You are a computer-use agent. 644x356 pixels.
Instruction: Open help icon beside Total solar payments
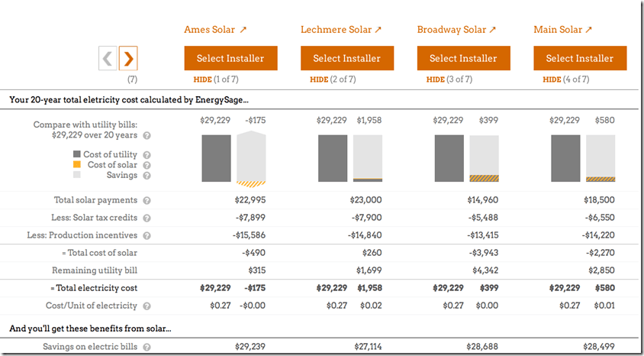click(x=147, y=200)
